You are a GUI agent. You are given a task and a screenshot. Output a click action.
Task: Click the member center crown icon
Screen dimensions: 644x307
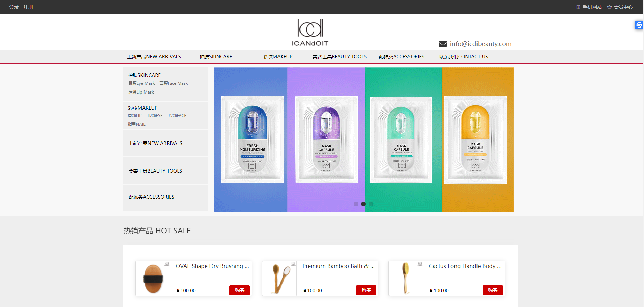[x=609, y=7]
